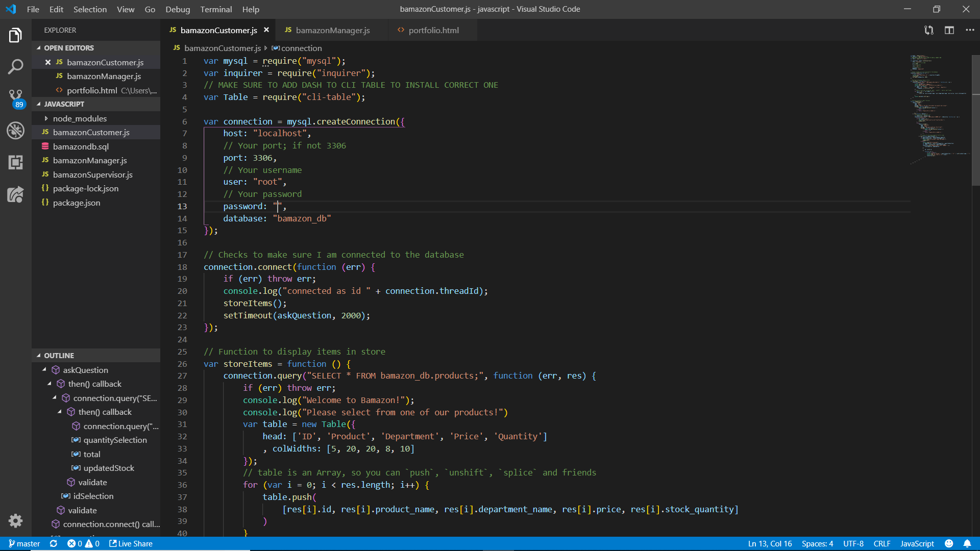Image resolution: width=980 pixels, height=551 pixels.
Task: Split the editor to the right
Action: coord(949,30)
